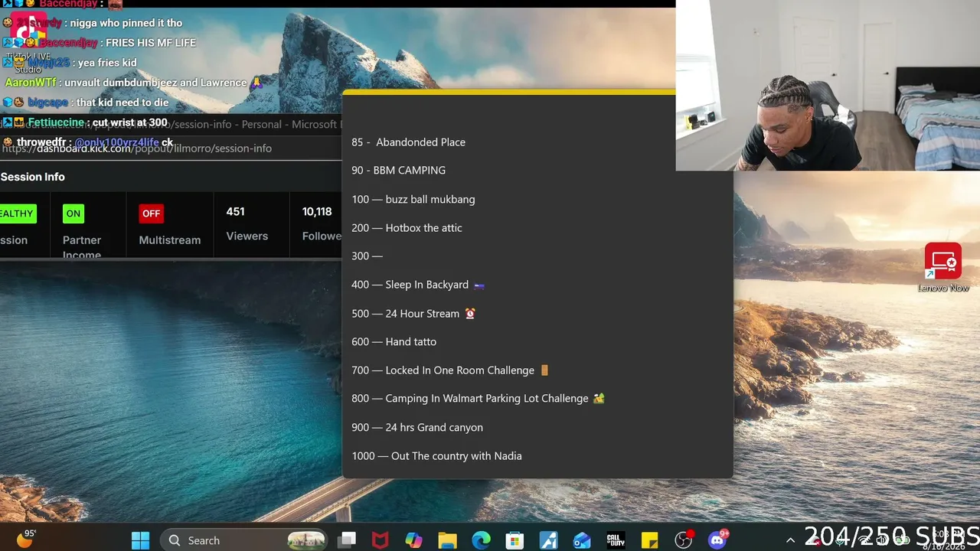Viewport: 980px width, 551px height.
Task: Open the weather widget showing 95°
Action: (x=25, y=539)
